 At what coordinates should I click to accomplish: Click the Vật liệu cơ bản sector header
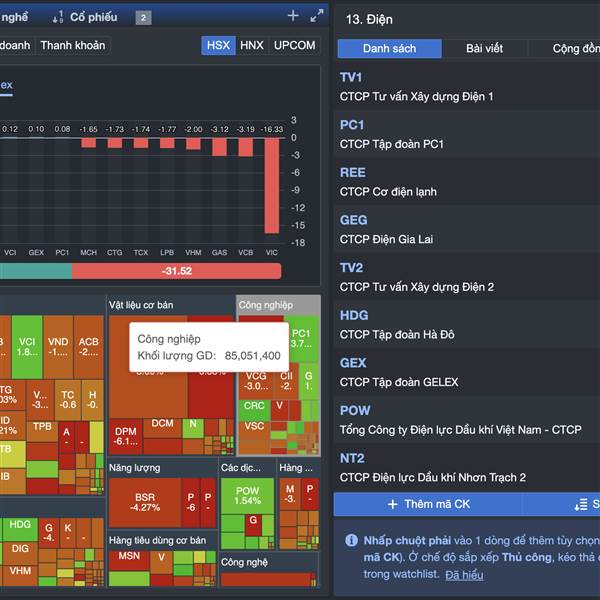pos(141,305)
